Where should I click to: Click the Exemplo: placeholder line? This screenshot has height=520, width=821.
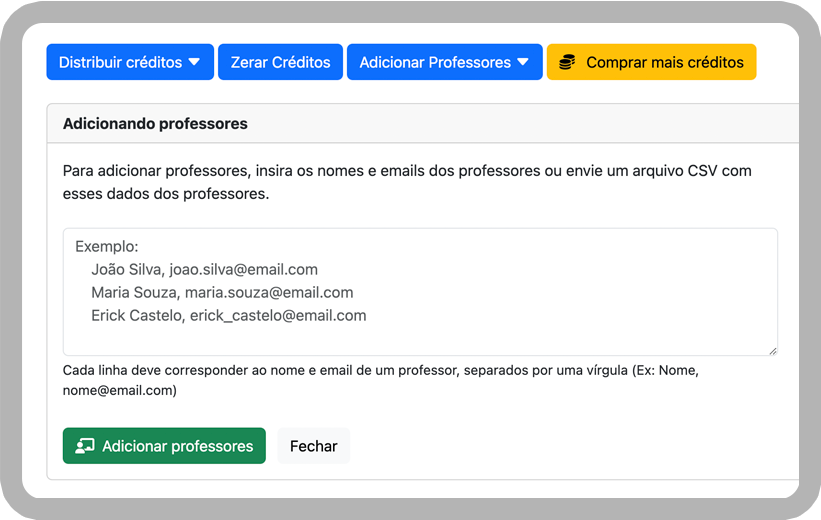106,246
